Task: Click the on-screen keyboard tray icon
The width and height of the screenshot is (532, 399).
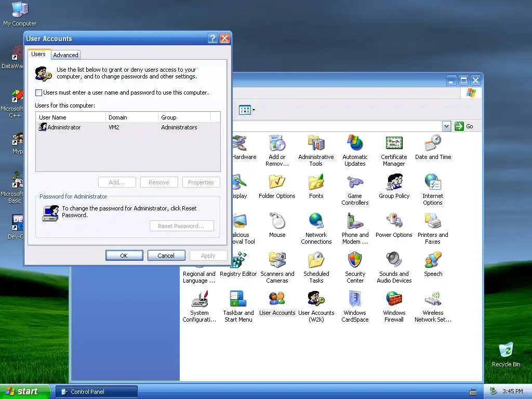Action: [x=473, y=392]
